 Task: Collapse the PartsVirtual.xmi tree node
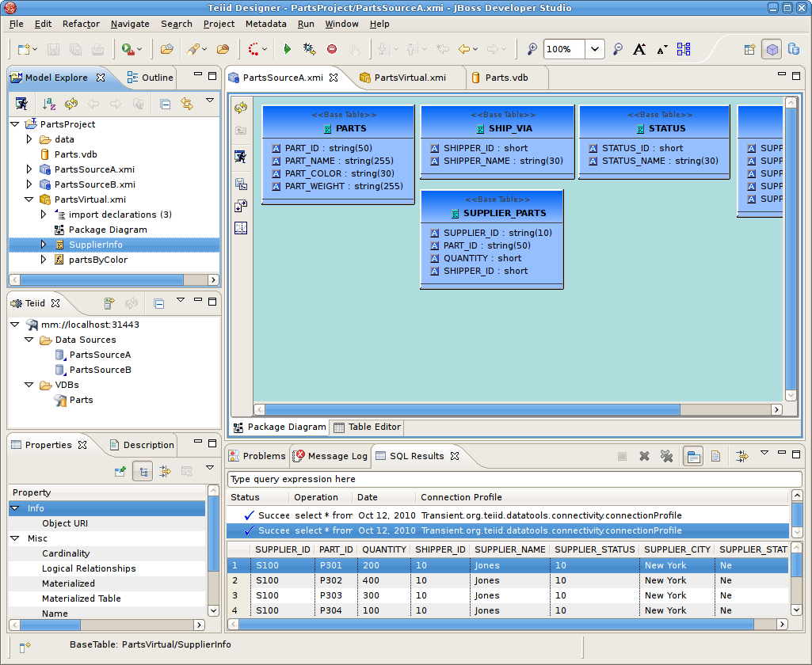click(29, 199)
